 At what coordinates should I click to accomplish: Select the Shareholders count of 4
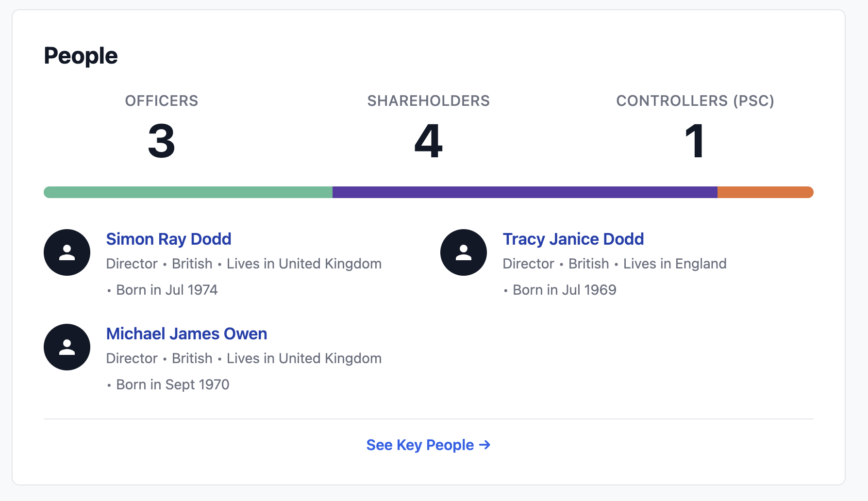[428, 141]
